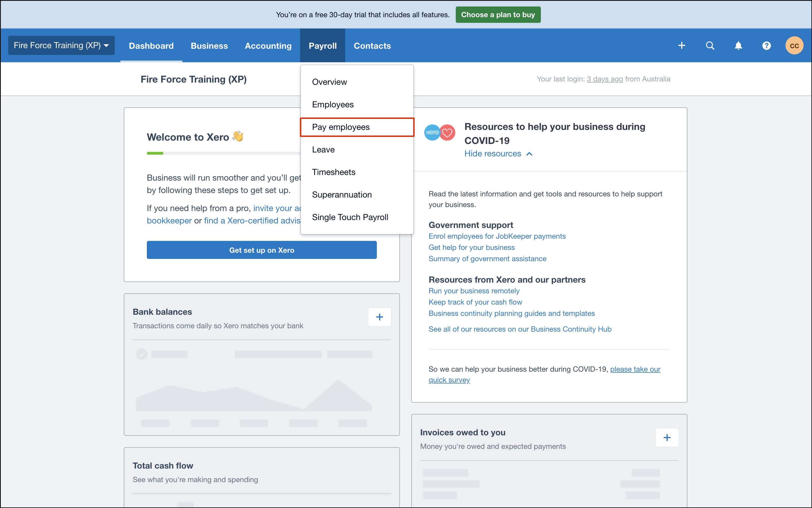Click plus on Invoices owed to you
This screenshot has width=812, height=508.
coord(667,438)
